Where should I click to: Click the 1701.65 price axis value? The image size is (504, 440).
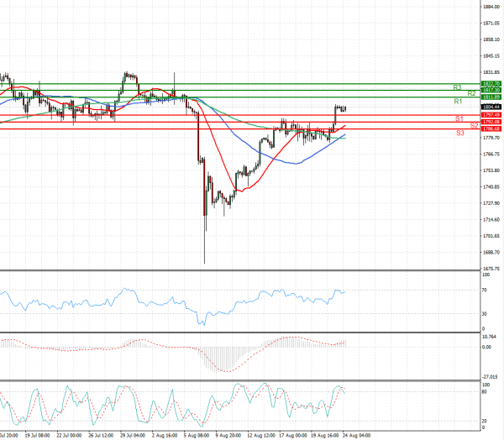491,236
